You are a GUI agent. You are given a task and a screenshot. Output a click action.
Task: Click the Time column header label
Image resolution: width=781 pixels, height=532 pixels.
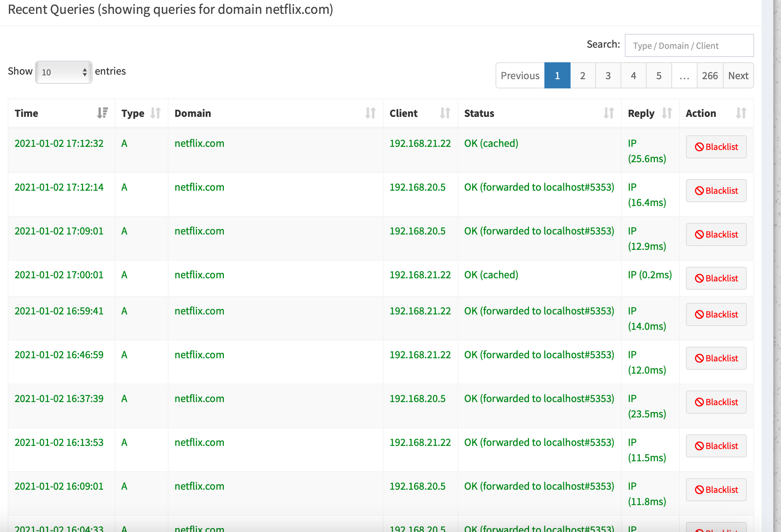(26, 113)
